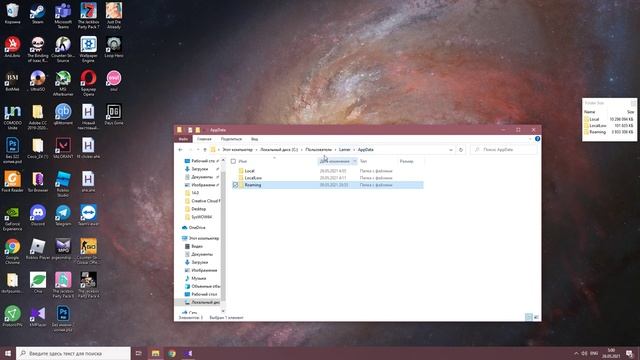The height and width of the screenshot is (360, 640).
Task: Click the Lamer breadcrumb in address bar
Action: click(x=344, y=150)
